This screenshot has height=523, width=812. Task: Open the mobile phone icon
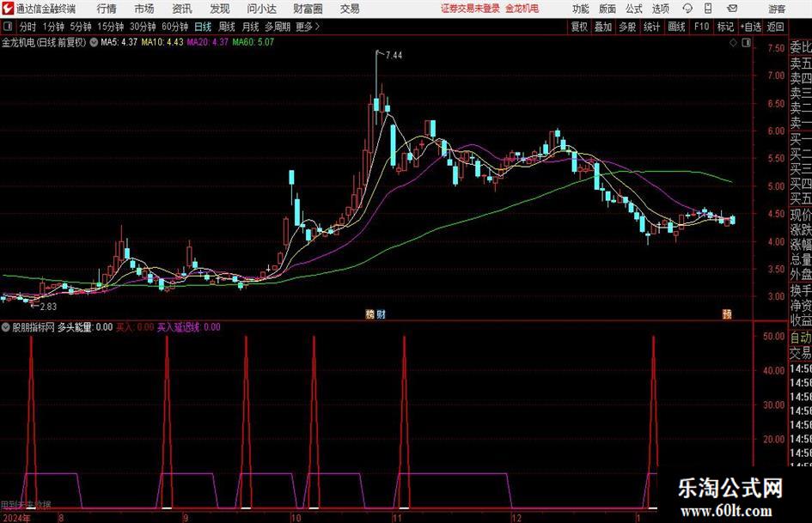click(708, 9)
